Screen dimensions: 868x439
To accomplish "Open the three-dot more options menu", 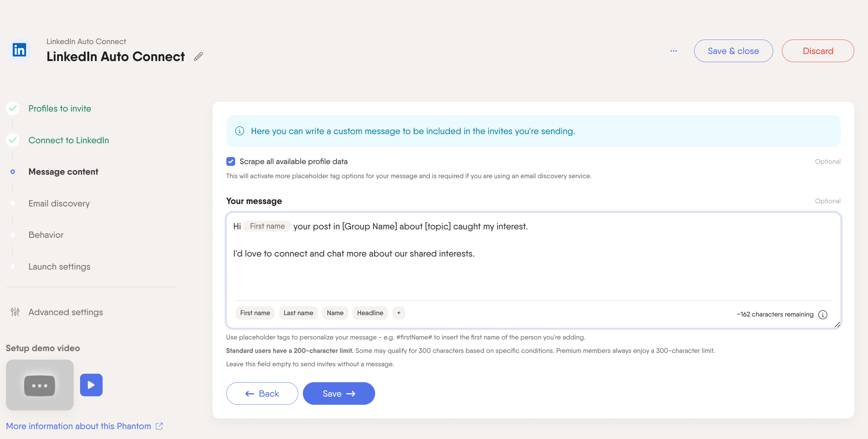I will tap(673, 51).
